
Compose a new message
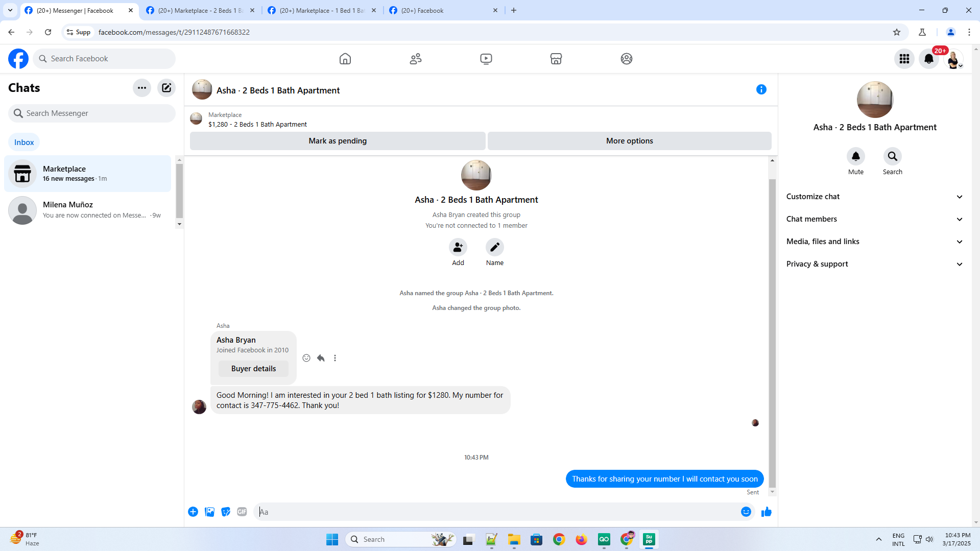click(x=166, y=88)
